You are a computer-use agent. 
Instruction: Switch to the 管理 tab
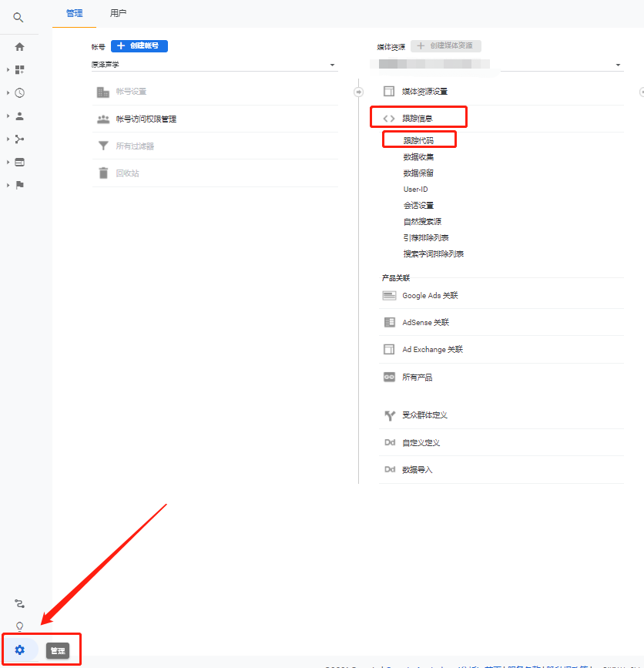click(74, 14)
